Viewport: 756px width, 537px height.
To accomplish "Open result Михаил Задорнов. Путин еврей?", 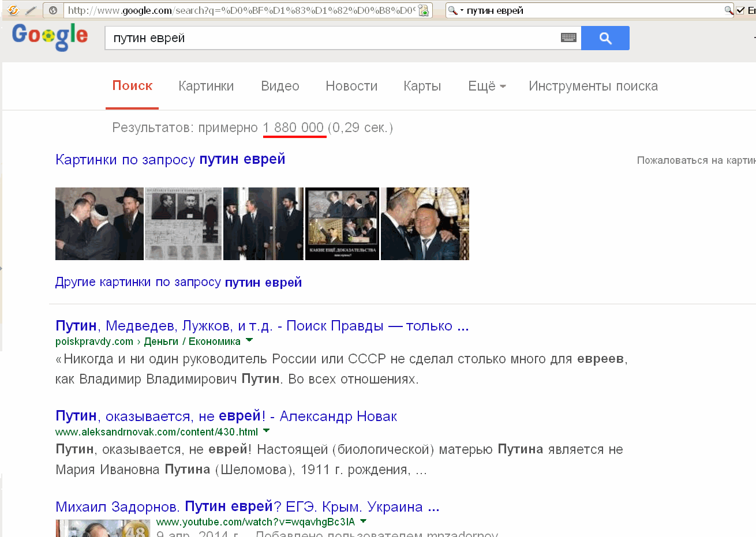I will pos(248,506).
